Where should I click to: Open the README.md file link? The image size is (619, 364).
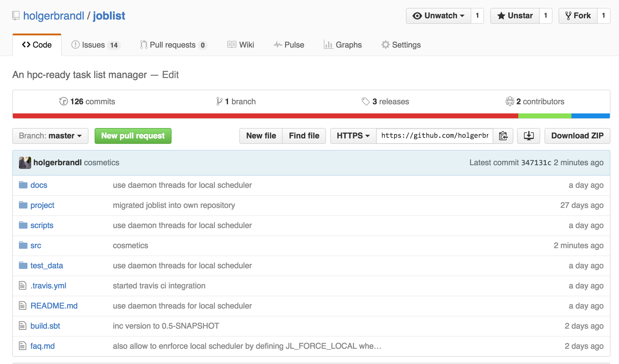(x=54, y=306)
